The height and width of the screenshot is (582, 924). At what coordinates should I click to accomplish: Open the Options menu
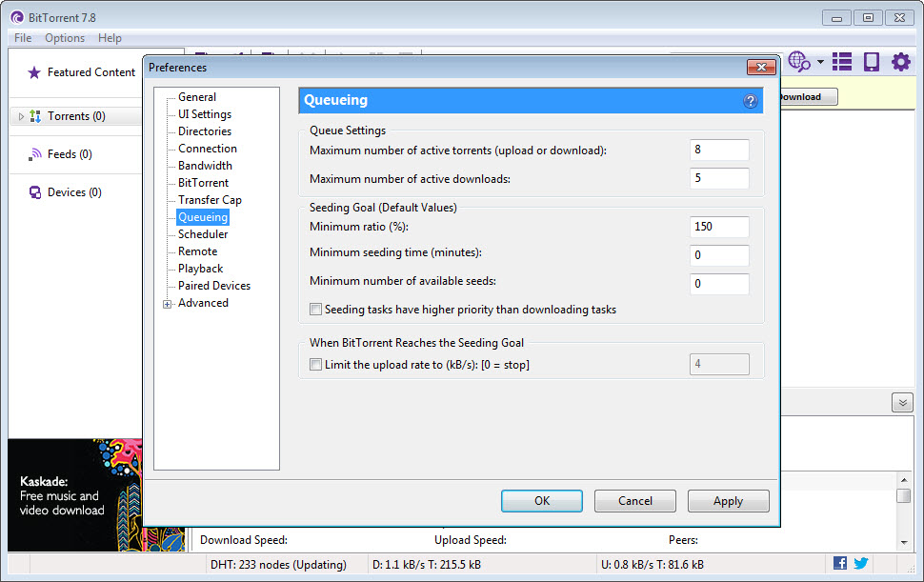coord(65,38)
